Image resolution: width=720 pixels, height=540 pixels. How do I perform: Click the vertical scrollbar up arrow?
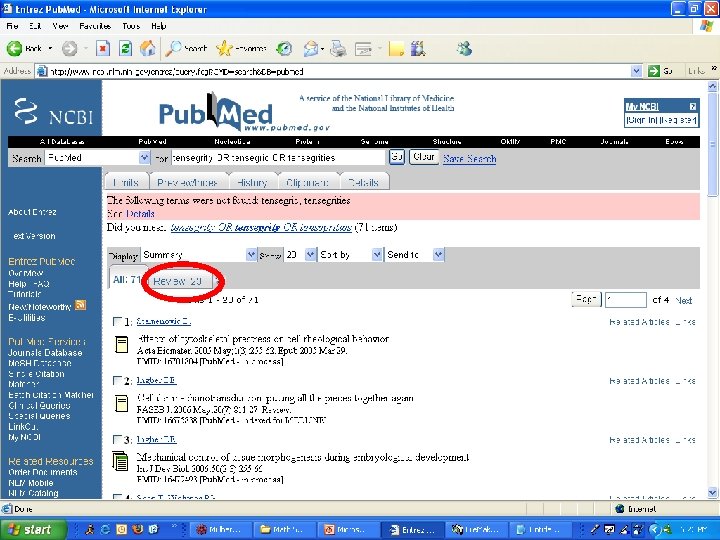click(x=712, y=86)
